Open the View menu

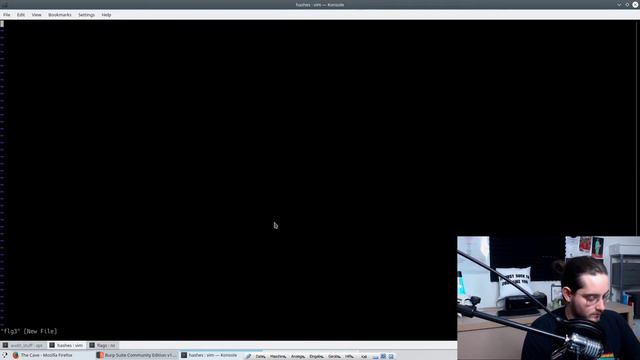[x=36, y=15]
